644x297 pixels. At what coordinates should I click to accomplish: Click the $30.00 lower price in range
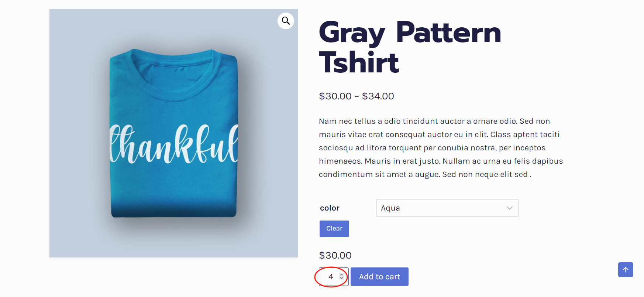pyautogui.click(x=335, y=96)
